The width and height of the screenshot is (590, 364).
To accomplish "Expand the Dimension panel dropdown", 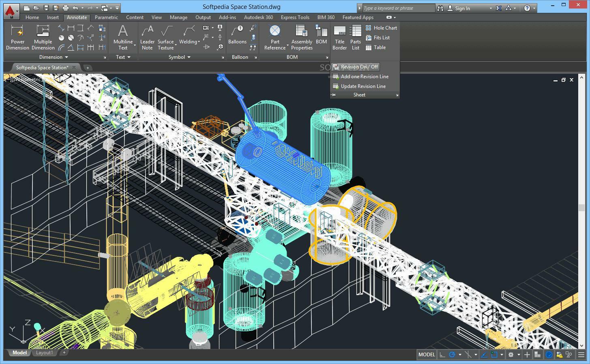I will pyautogui.click(x=67, y=57).
